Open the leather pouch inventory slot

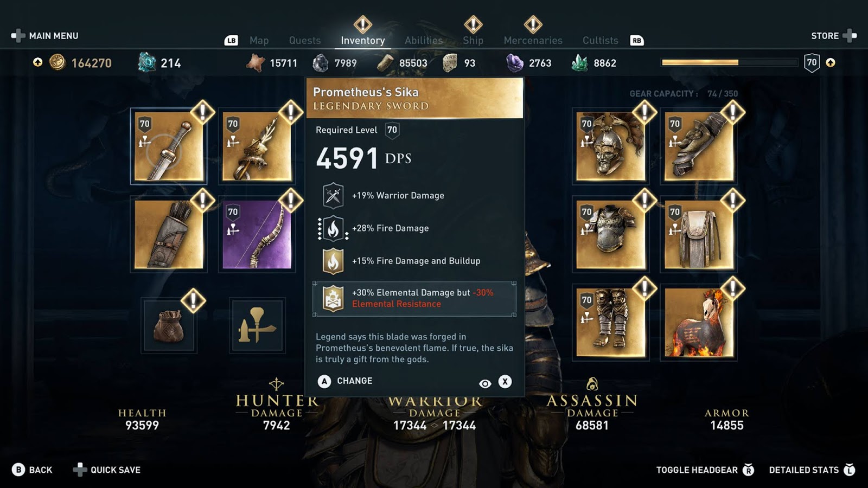169,325
